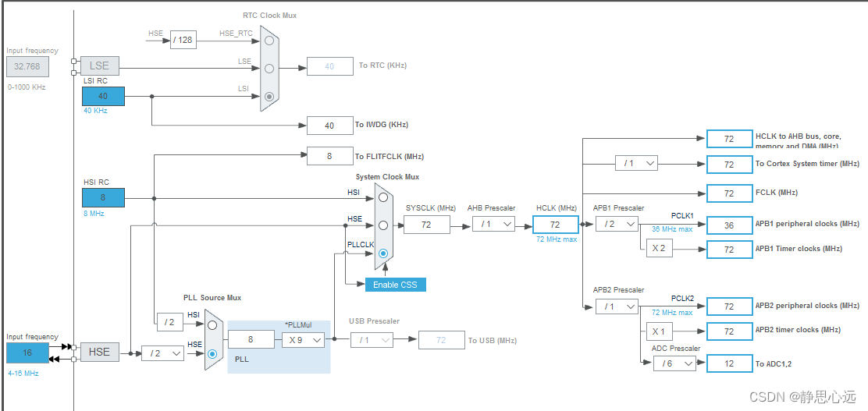This screenshot has height=411, width=868.
Task: Open the AHB Prescaler dropdown
Action: pyautogui.click(x=493, y=224)
